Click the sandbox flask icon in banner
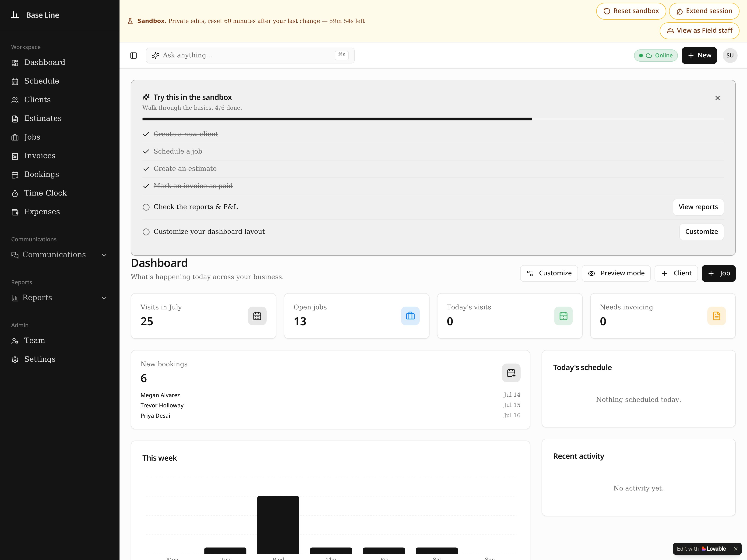The height and width of the screenshot is (560, 747). pos(130,21)
